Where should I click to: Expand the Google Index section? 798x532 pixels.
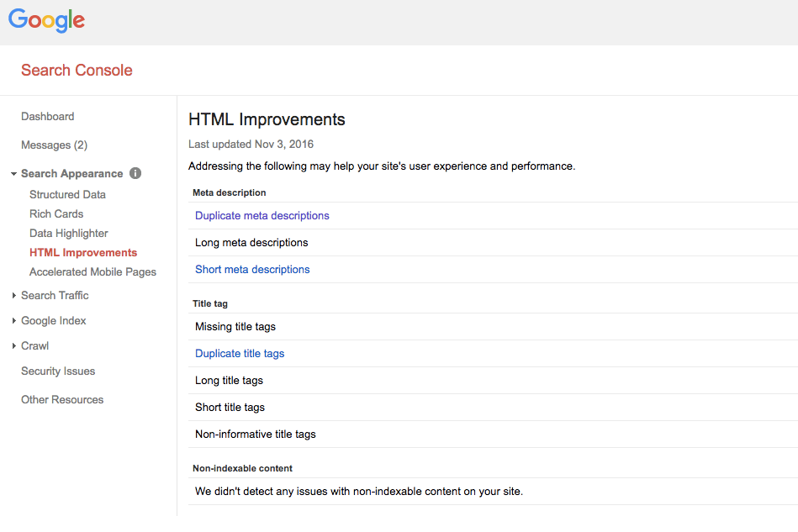(x=14, y=321)
